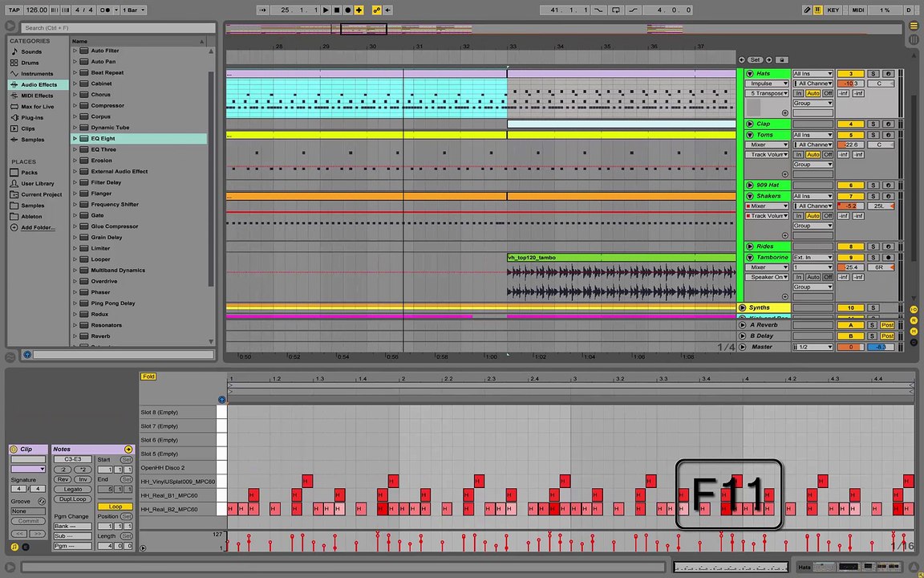Select Plug-ins category in browser

pyautogui.click(x=32, y=117)
